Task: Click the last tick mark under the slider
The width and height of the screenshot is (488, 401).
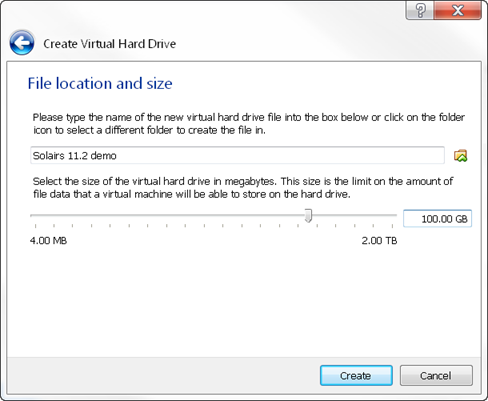Action: click(392, 226)
